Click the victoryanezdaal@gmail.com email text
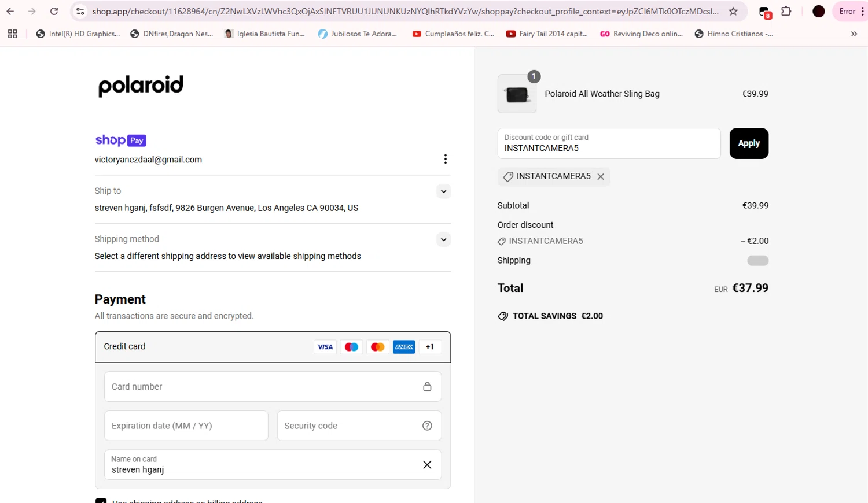868x503 pixels. click(148, 160)
